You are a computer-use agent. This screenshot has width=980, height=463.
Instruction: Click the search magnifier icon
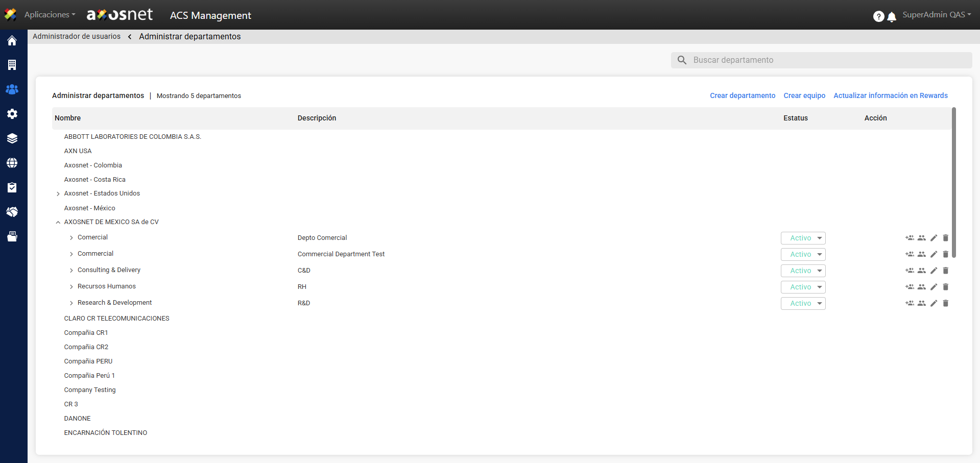682,60
